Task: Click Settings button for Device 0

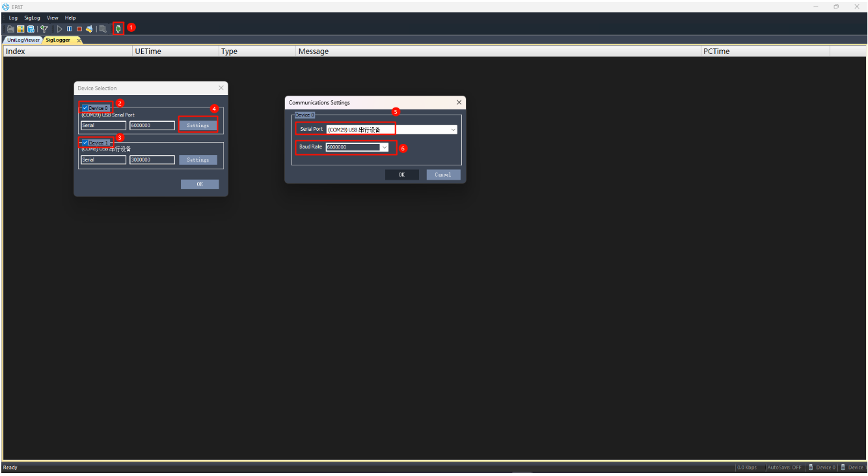Action: pos(198,125)
